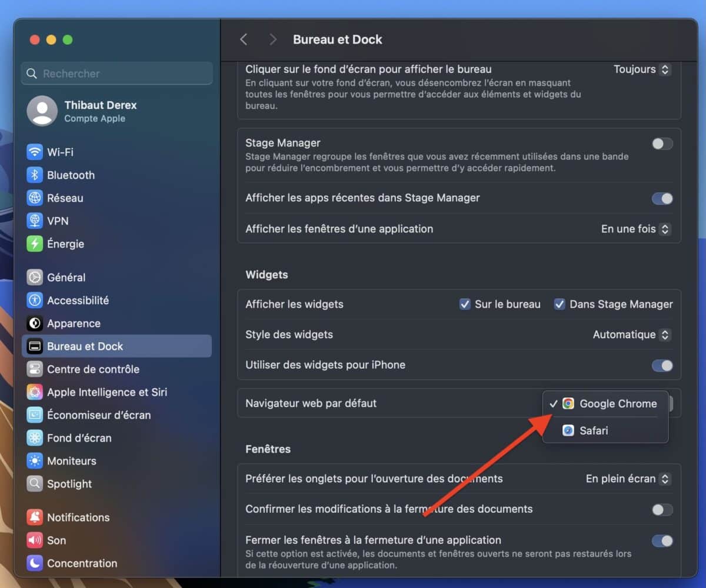Click the Bureau et Dock title
This screenshot has height=588, width=706.
[338, 39]
